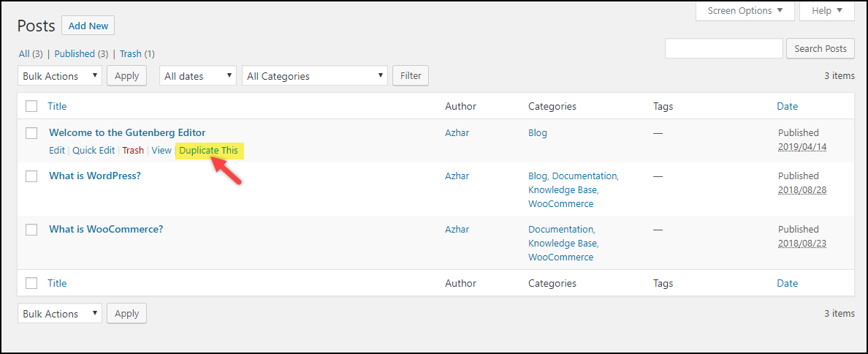The height and width of the screenshot is (354, 868).
Task: Click Knowledge Base in What is WooCommerce? row
Action: click(x=563, y=243)
